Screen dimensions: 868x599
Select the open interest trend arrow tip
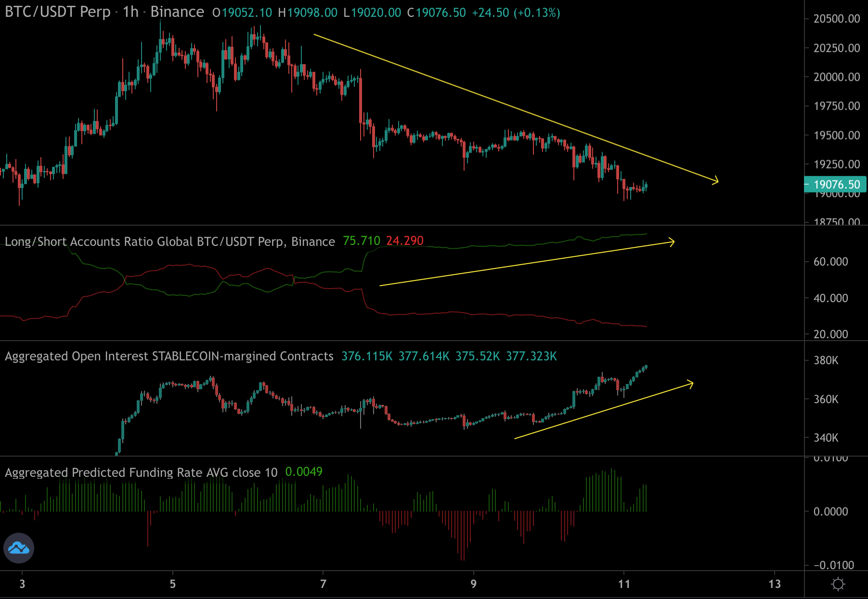[x=691, y=383]
